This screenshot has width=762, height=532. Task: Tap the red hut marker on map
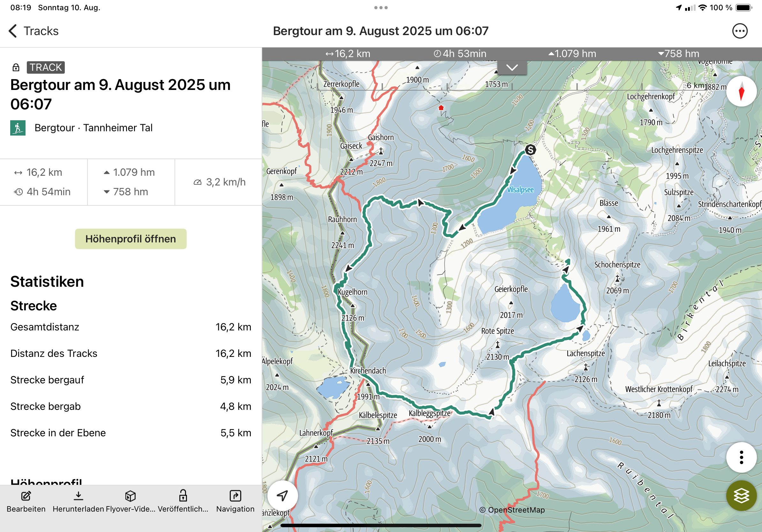point(441,108)
